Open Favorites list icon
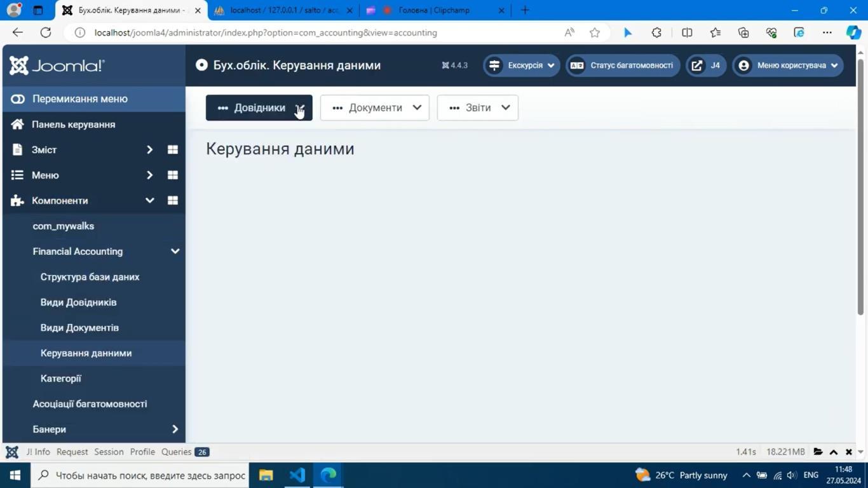The height and width of the screenshot is (488, 868). [x=715, y=32]
